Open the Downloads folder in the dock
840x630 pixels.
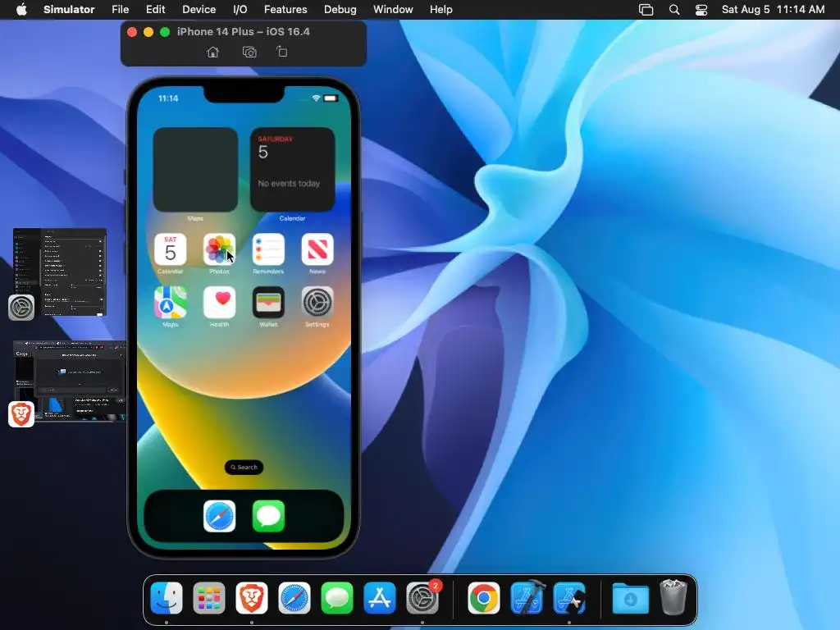[631, 598]
